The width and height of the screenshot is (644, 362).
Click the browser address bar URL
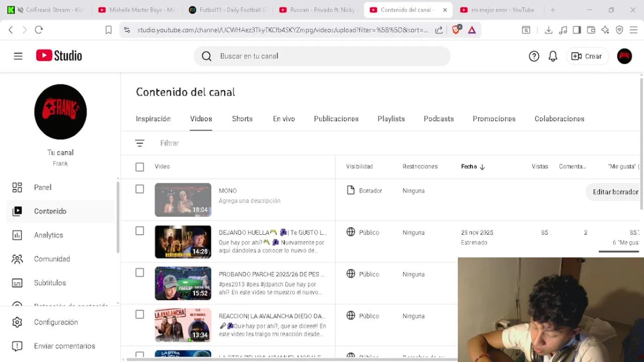[x=282, y=30]
